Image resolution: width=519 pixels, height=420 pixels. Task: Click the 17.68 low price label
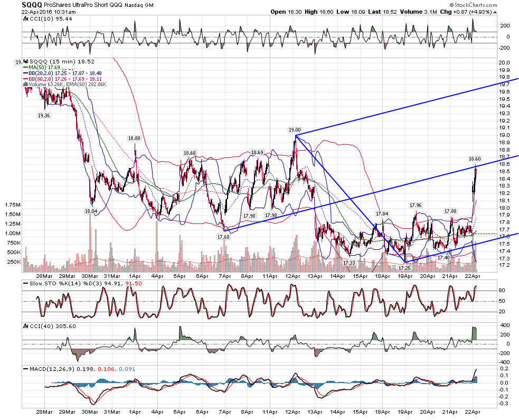tap(223, 237)
